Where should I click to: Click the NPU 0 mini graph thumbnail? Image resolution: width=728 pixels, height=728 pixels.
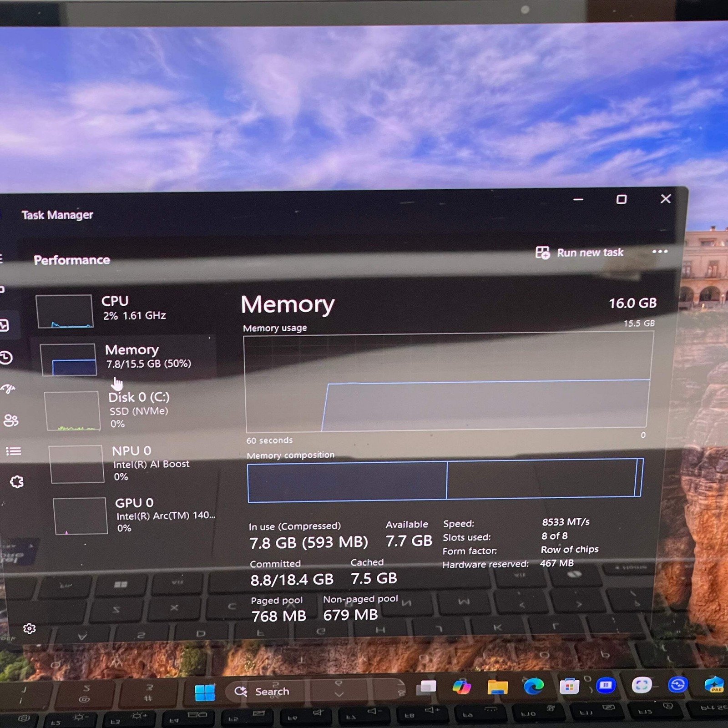click(x=76, y=464)
